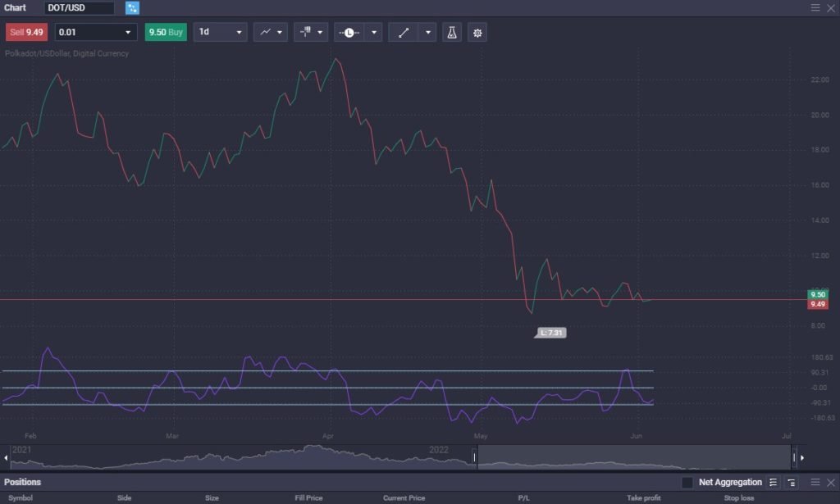
Task: Click the expand rows icon in Positions
Action: [x=774, y=483]
